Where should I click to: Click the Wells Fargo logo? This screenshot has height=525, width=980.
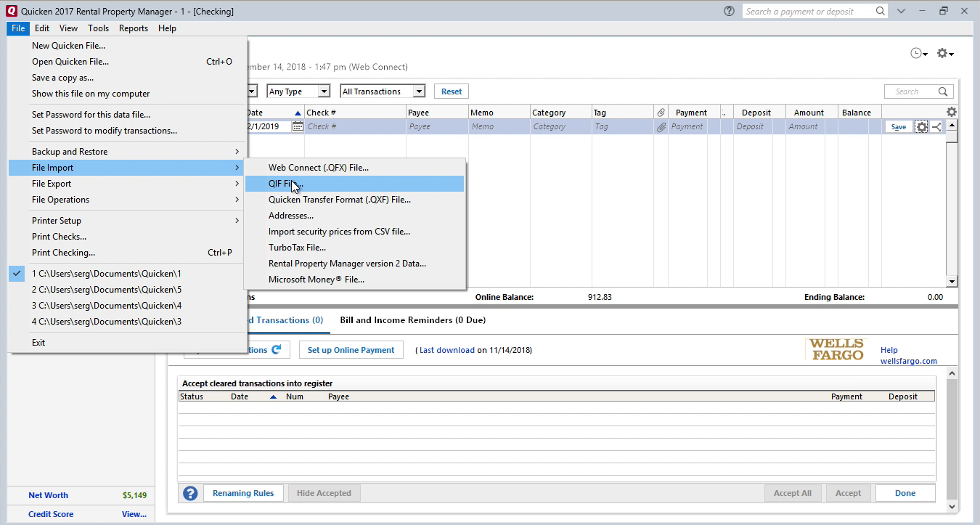pyautogui.click(x=836, y=349)
